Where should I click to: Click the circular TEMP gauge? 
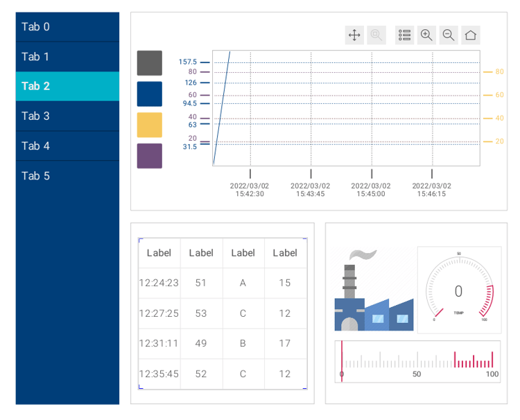[458, 290]
